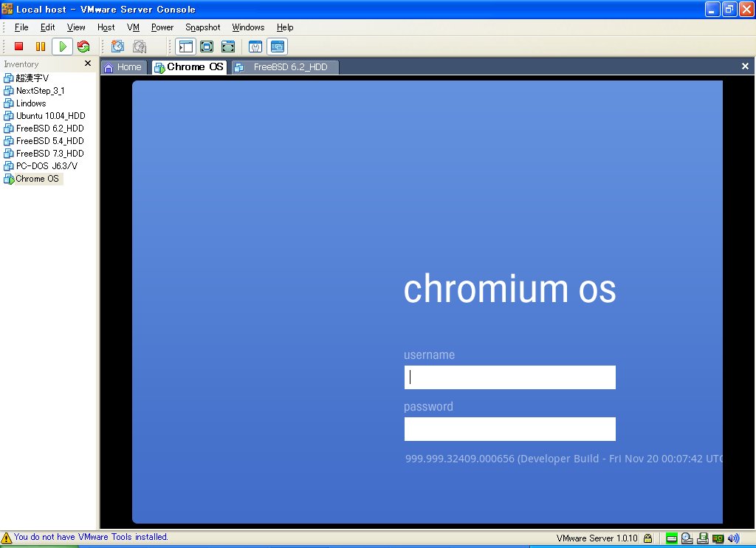The height and width of the screenshot is (548, 756).
Task: Select the Chrome OS tab
Action: (x=189, y=67)
